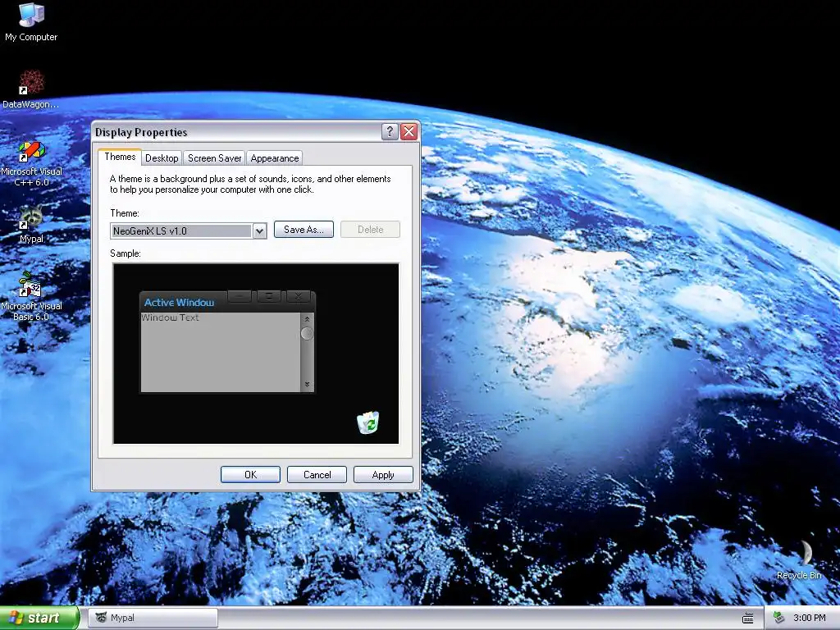Click the on-screen keyboard tray icon
The image size is (840, 630).
748,618
